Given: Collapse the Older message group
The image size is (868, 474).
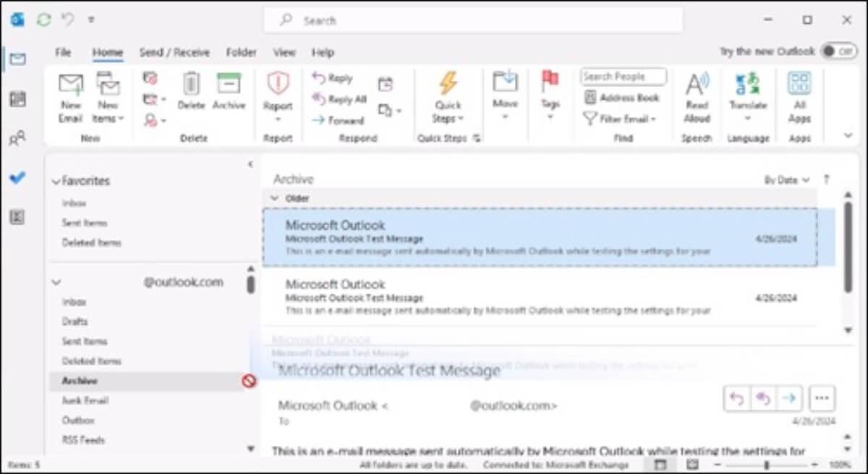Looking at the screenshot, I should (274, 198).
